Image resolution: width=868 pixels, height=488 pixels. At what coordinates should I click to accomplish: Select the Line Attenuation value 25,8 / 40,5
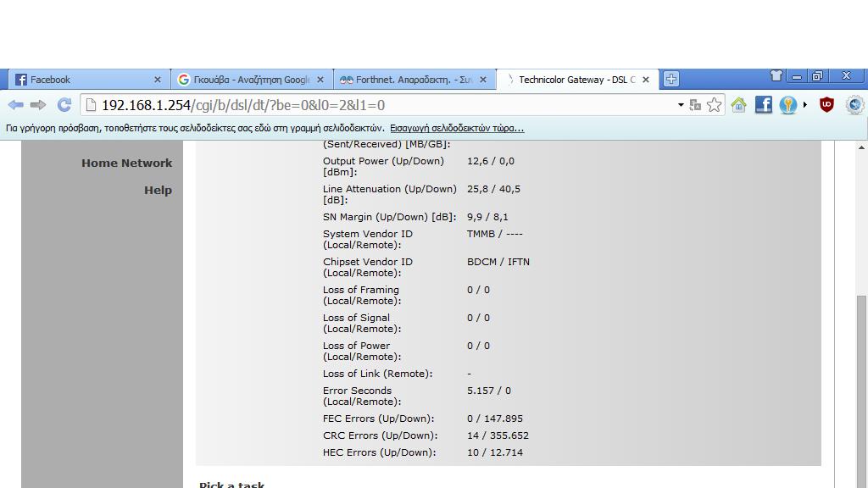point(493,189)
